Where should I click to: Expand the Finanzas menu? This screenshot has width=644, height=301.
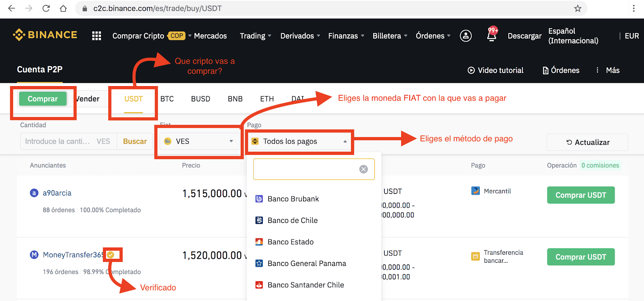346,36
